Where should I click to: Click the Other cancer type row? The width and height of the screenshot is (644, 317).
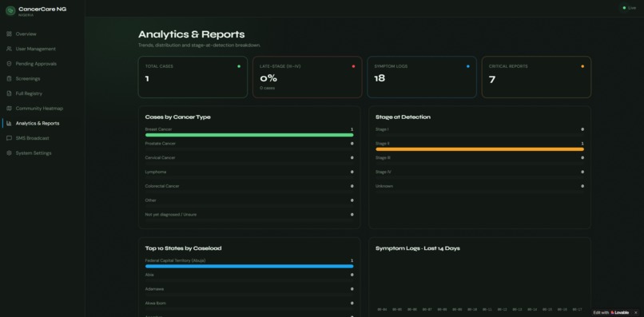point(249,200)
